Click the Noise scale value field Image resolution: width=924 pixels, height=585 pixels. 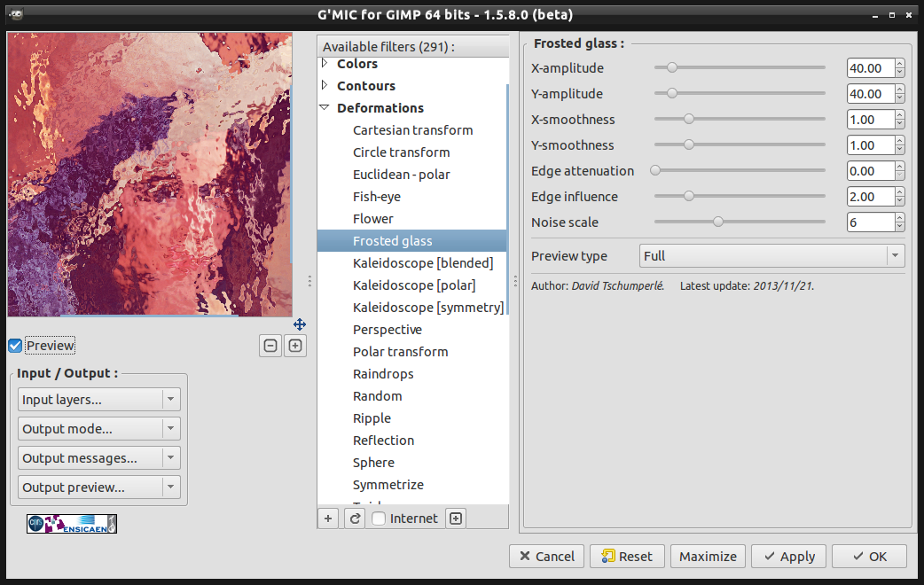click(x=871, y=222)
